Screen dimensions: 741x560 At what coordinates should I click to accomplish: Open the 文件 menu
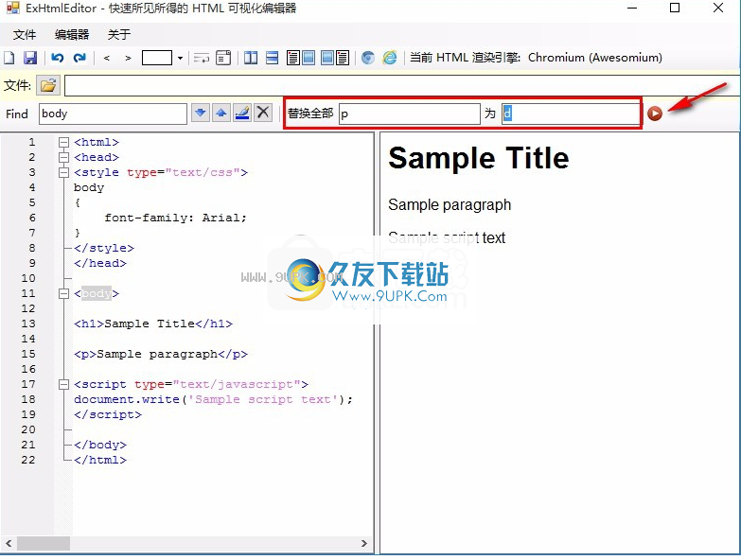point(24,34)
